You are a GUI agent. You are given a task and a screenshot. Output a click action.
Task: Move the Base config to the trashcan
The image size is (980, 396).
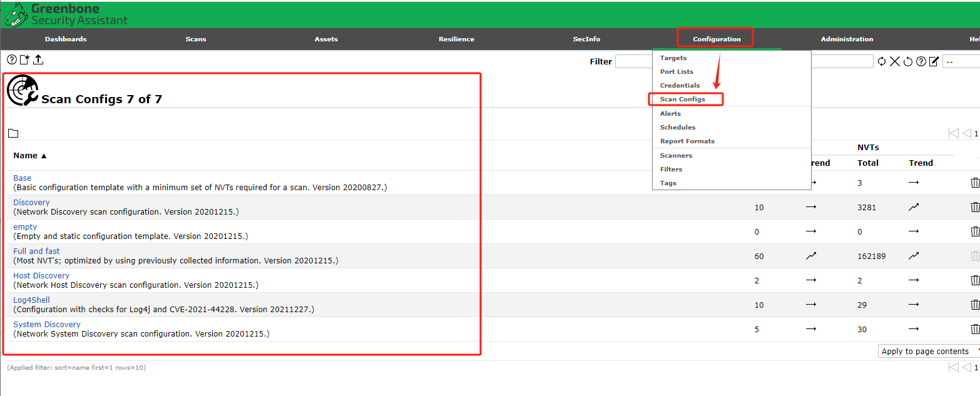[975, 183]
